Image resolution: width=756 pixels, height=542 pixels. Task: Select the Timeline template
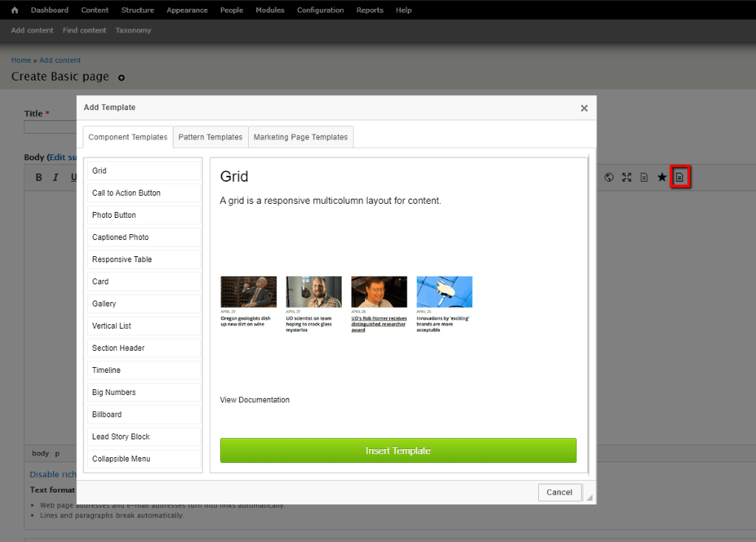click(x=144, y=371)
